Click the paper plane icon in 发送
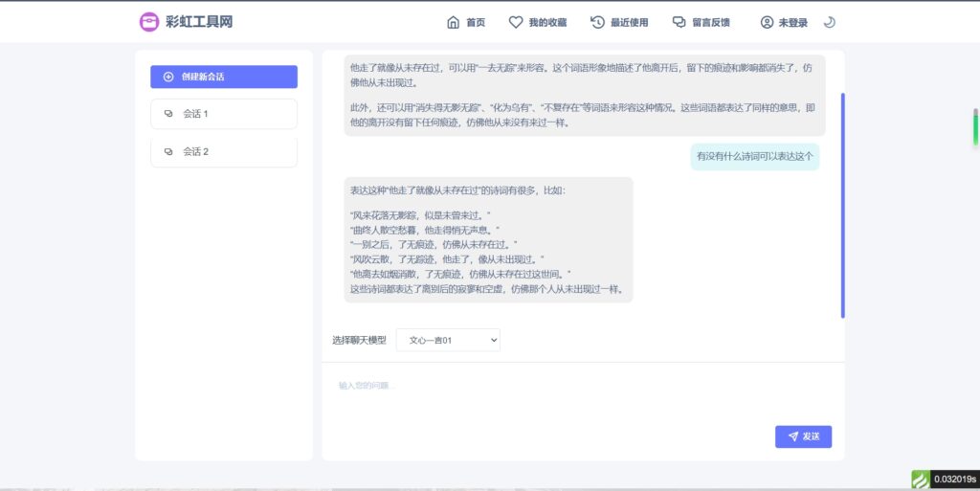980x491 pixels. pyautogui.click(x=793, y=436)
